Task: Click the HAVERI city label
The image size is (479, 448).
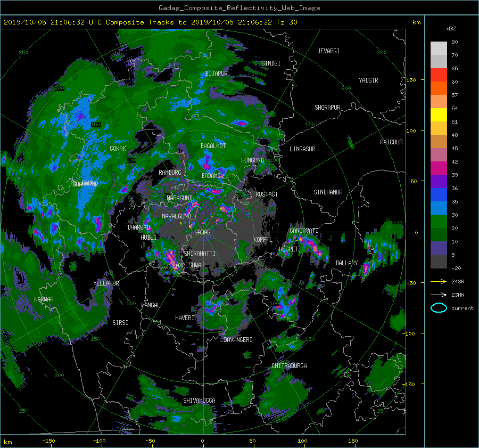Action: click(185, 318)
